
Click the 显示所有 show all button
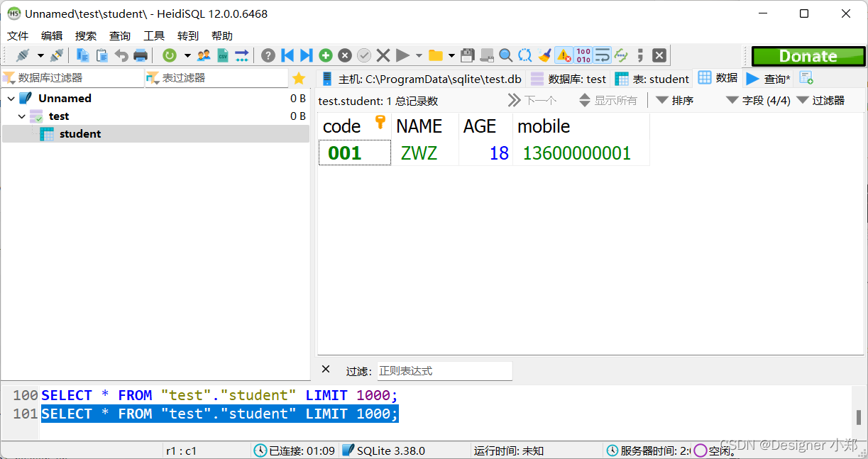(x=608, y=101)
